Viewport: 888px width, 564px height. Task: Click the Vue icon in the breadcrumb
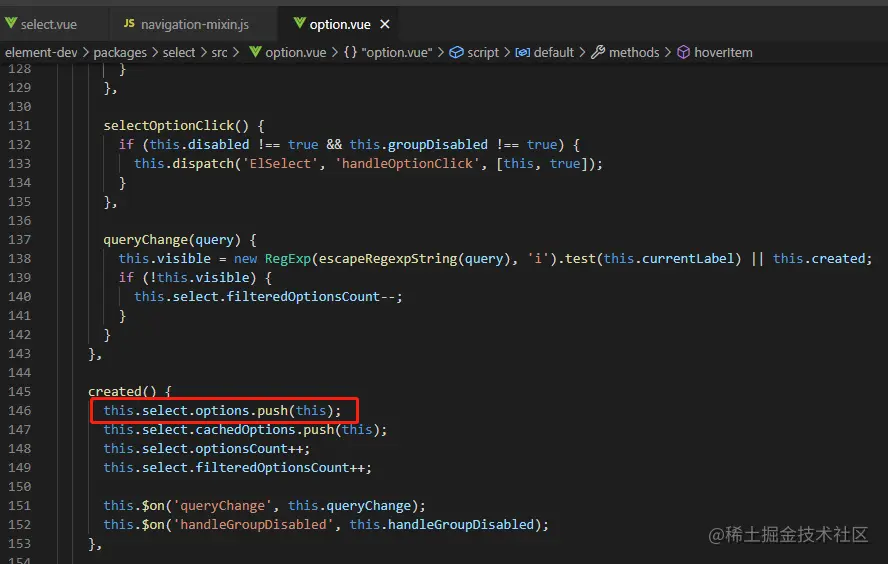[x=255, y=52]
